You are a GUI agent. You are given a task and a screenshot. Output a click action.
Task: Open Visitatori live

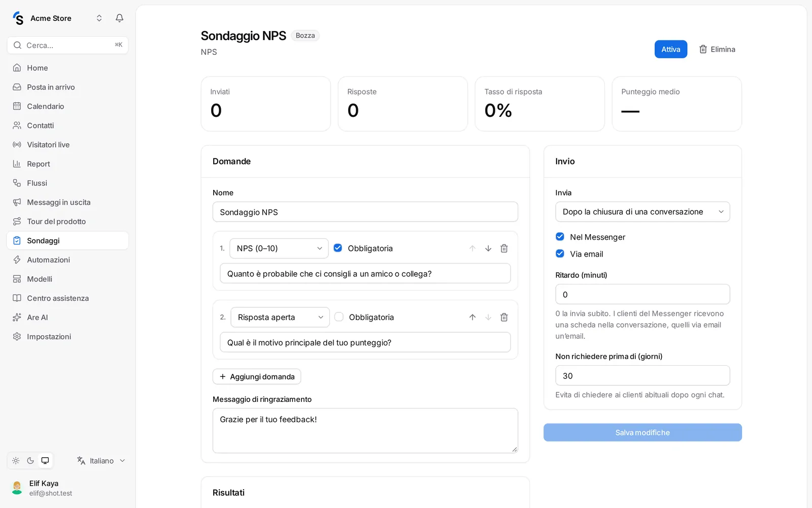[67, 145]
